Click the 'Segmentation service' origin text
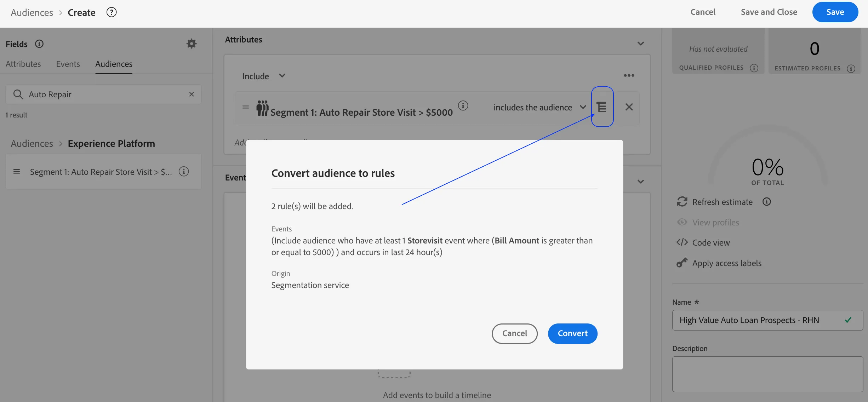The image size is (868, 402). 310,285
